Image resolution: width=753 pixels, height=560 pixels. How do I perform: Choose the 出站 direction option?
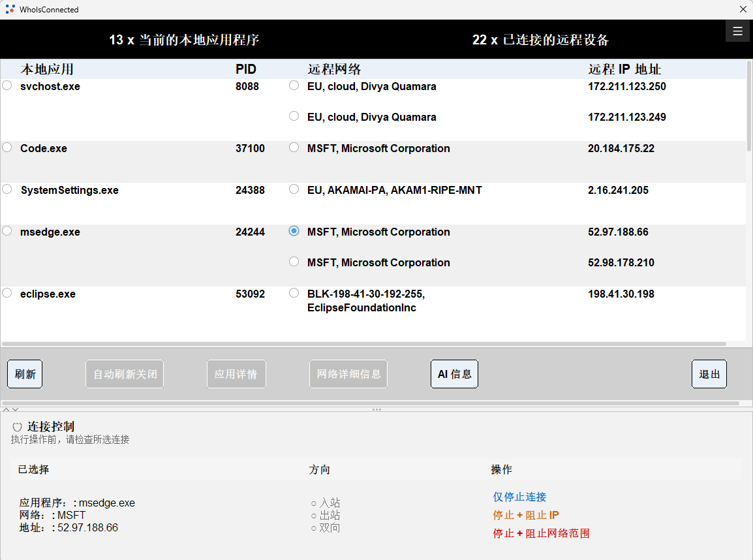tap(325, 516)
